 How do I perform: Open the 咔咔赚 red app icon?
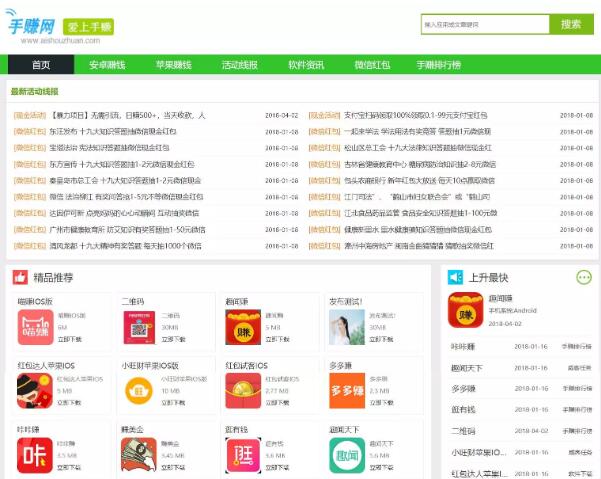(x=35, y=455)
